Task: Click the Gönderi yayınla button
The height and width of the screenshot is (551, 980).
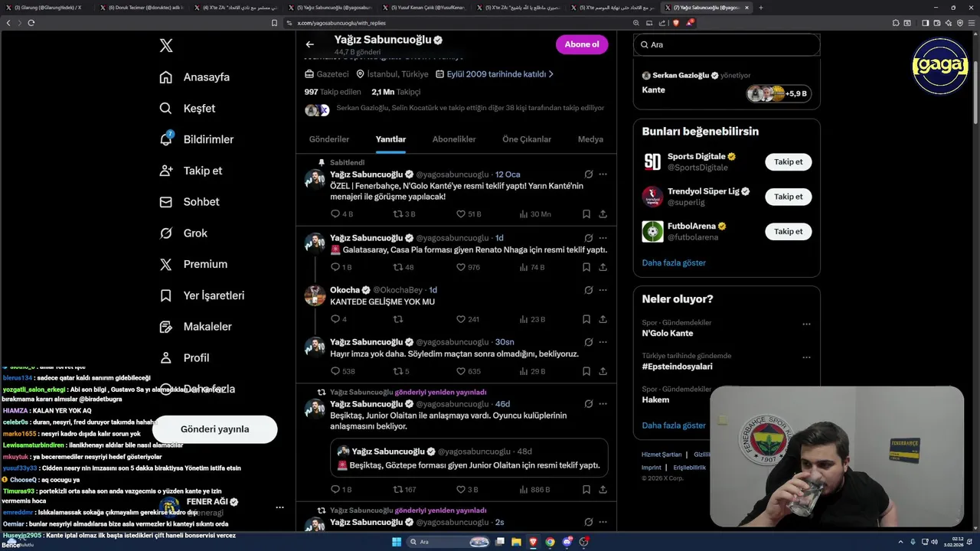Action: pos(214,429)
